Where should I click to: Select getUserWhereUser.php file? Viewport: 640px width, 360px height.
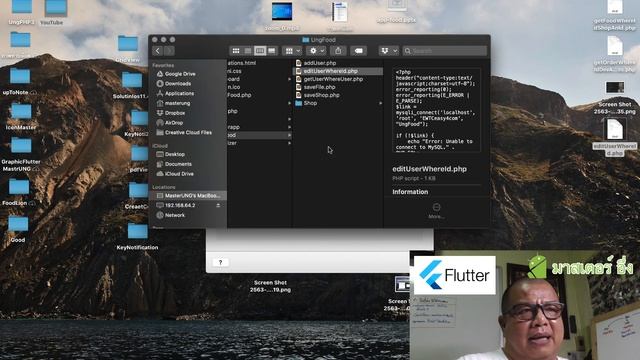pyautogui.click(x=333, y=79)
